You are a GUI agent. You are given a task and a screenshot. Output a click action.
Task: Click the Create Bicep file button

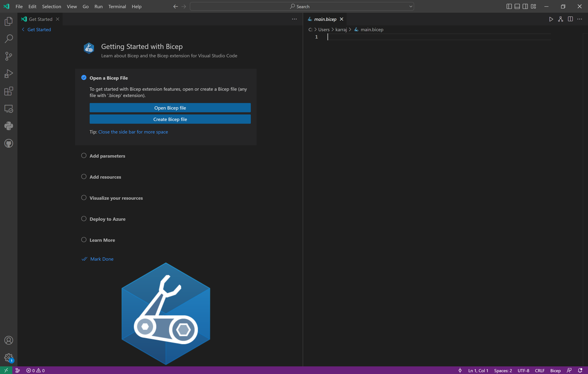pyautogui.click(x=170, y=119)
